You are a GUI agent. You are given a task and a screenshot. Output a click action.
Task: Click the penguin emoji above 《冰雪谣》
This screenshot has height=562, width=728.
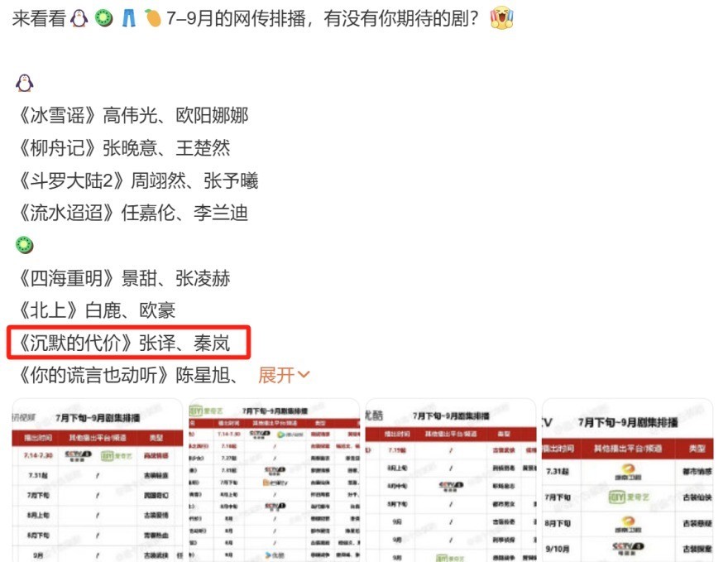click(x=25, y=83)
